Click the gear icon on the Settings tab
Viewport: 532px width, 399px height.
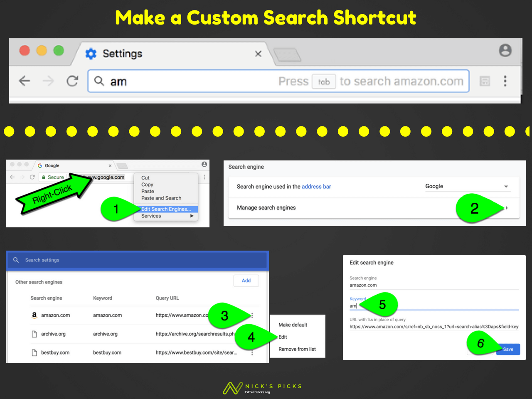[x=91, y=53]
